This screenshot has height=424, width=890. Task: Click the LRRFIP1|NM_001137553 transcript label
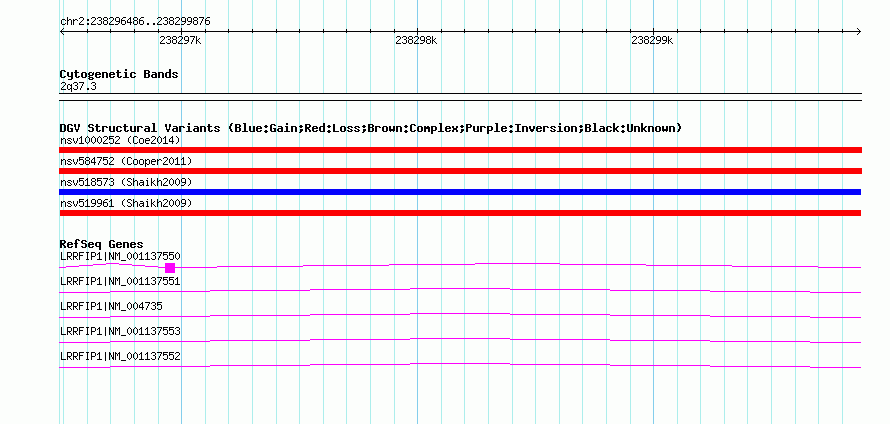pyautogui.click(x=120, y=331)
